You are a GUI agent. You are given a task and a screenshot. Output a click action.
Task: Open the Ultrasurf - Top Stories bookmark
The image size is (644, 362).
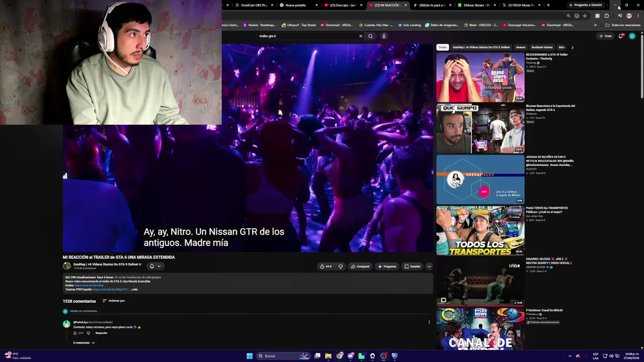point(299,25)
